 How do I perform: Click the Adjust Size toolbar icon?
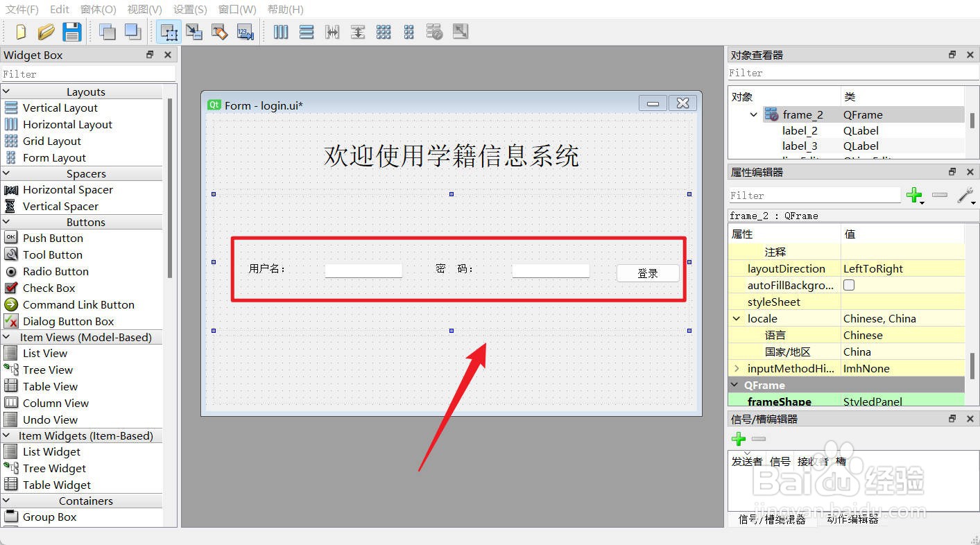tap(459, 31)
